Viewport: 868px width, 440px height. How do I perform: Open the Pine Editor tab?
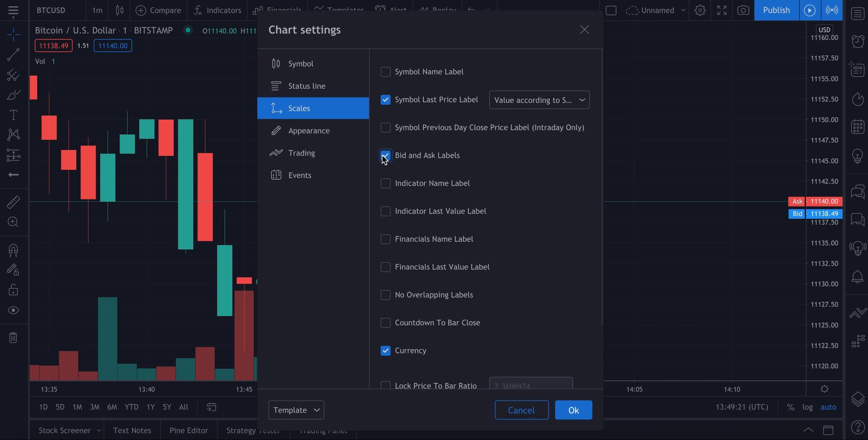pos(189,431)
